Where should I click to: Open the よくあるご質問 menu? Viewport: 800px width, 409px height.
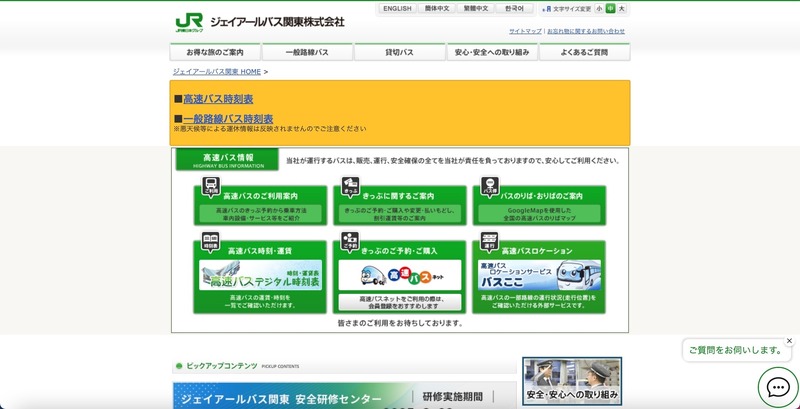585,52
